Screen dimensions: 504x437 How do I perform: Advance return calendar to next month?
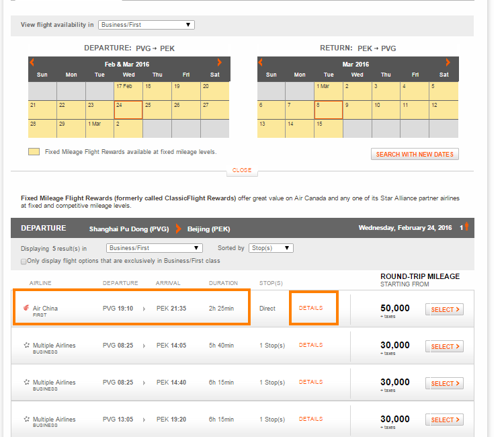448,63
